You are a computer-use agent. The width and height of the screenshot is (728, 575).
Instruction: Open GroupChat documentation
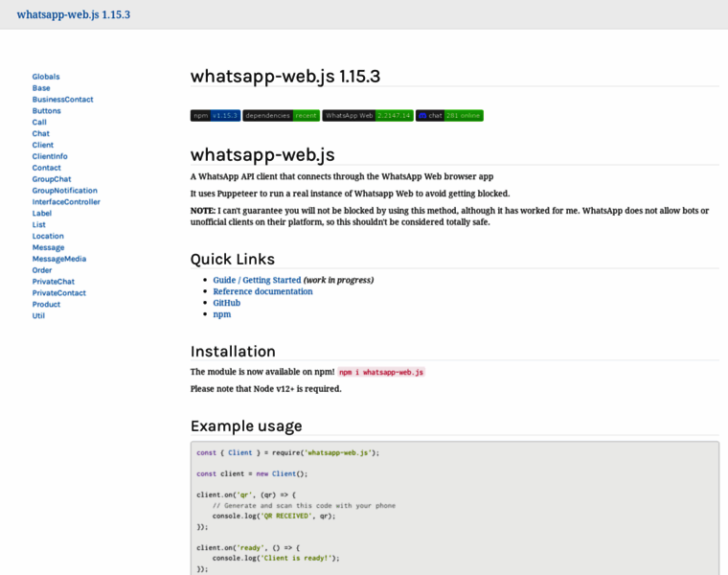click(52, 179)
